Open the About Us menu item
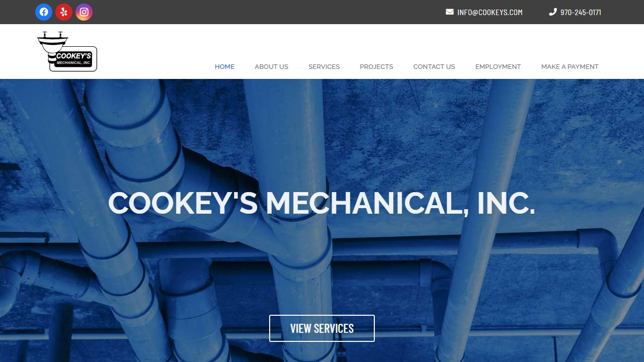This screenshot has width=644, height=362. 271,66
